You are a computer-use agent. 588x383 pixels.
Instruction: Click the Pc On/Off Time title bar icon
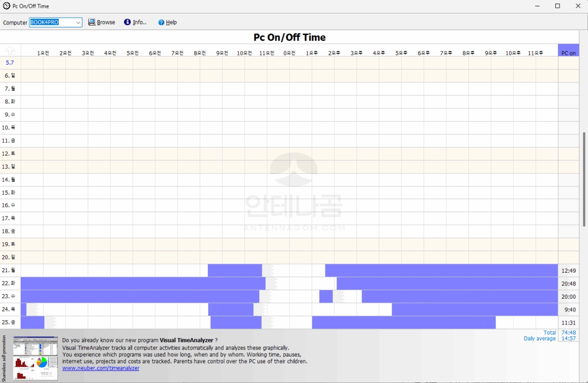6,6
